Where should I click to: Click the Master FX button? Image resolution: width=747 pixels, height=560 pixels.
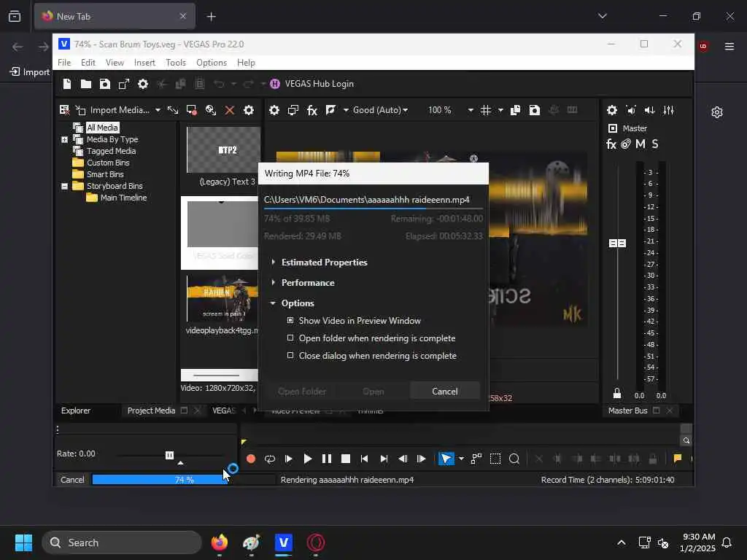(611, 144)
